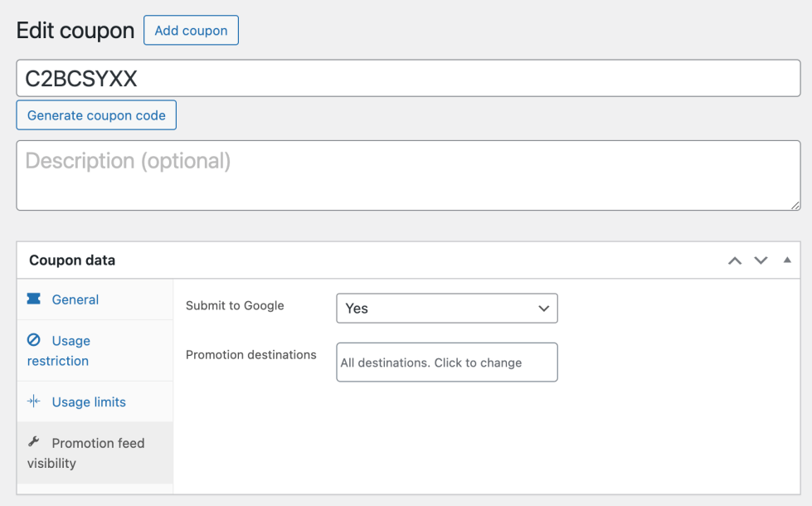The image size is (812, 506).
Task: Select the Usage limits tab
Action: pos(88,401)
